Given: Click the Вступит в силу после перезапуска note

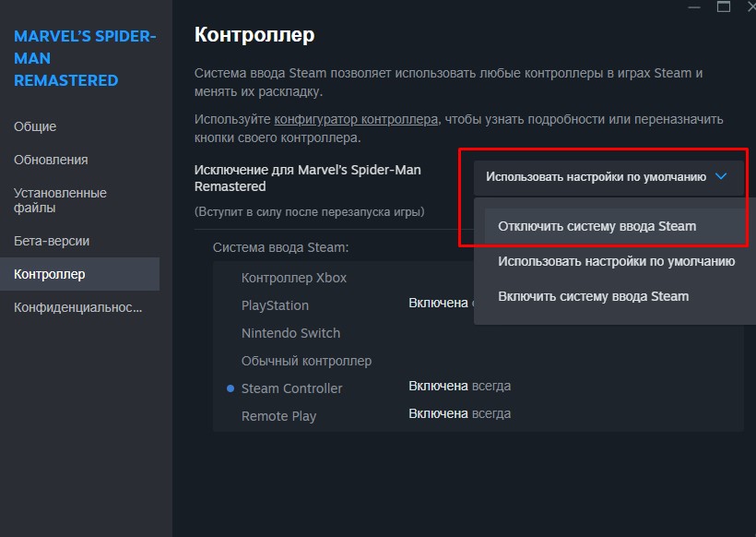Looking at the screenshot, I should point(310,212).
